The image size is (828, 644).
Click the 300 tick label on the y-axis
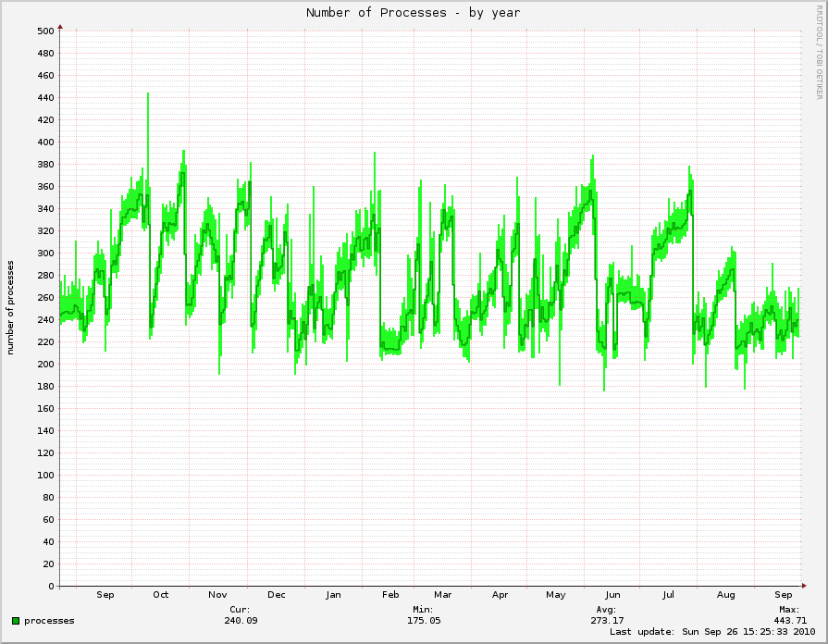click(x=45, y=253)
